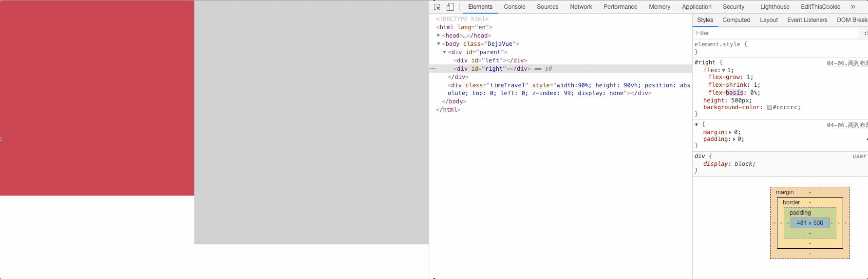This screenshot has width=868, height=279.
Task: Select the div id left element
Action: tap(490, 60)
